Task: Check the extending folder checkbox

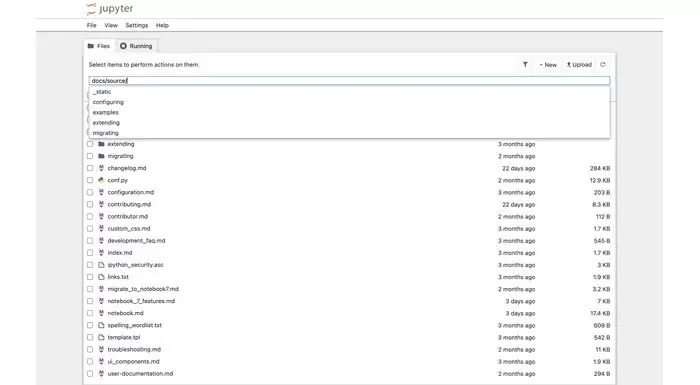Action: [90, 144]
